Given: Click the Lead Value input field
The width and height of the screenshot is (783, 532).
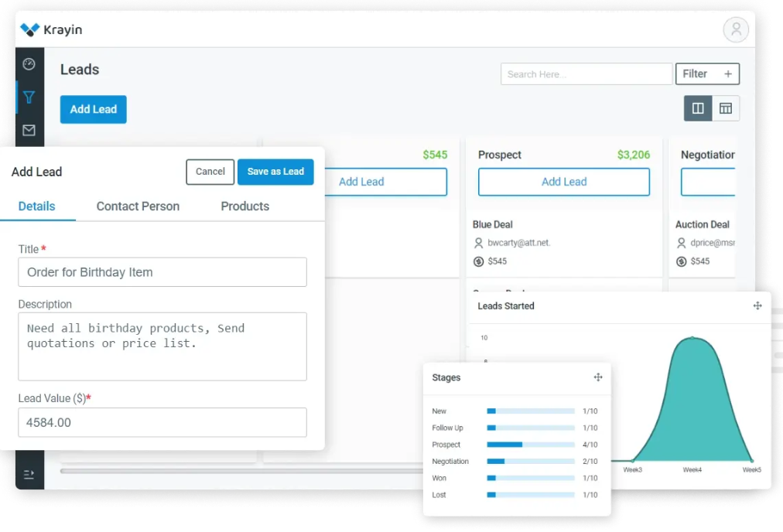Looking at the screenshot, I should pos(162,422).
